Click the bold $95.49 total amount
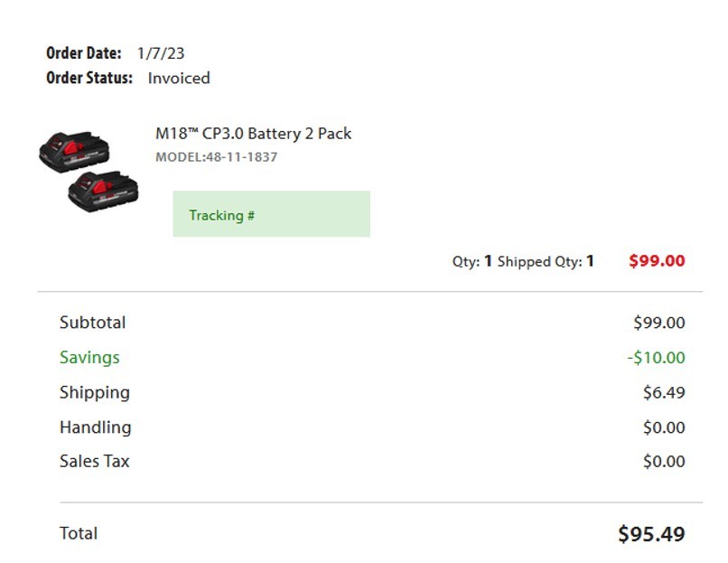Screen dimensions: 728x563 click(x=651, y=534)
